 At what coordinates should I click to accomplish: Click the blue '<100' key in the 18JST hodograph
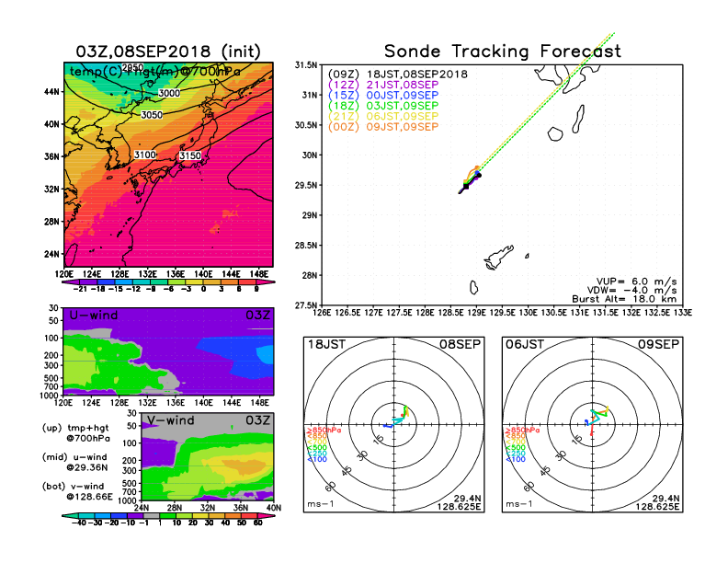click(317, 459)
